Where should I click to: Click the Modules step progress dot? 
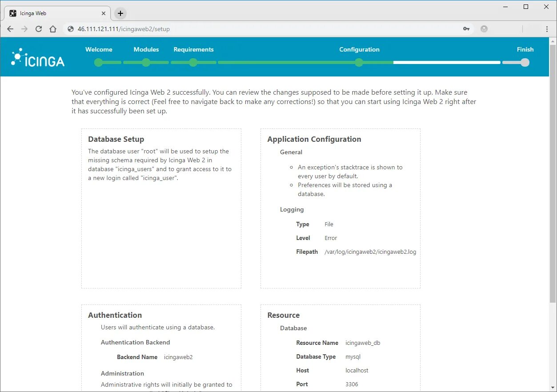146,63
